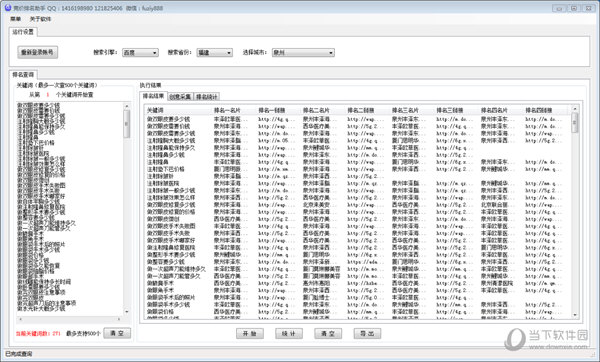Image resolution: width=600 pixels, height=362 pixels.
Task: Click the 排名四名片 column header
Action: click(x=501, y=110)
